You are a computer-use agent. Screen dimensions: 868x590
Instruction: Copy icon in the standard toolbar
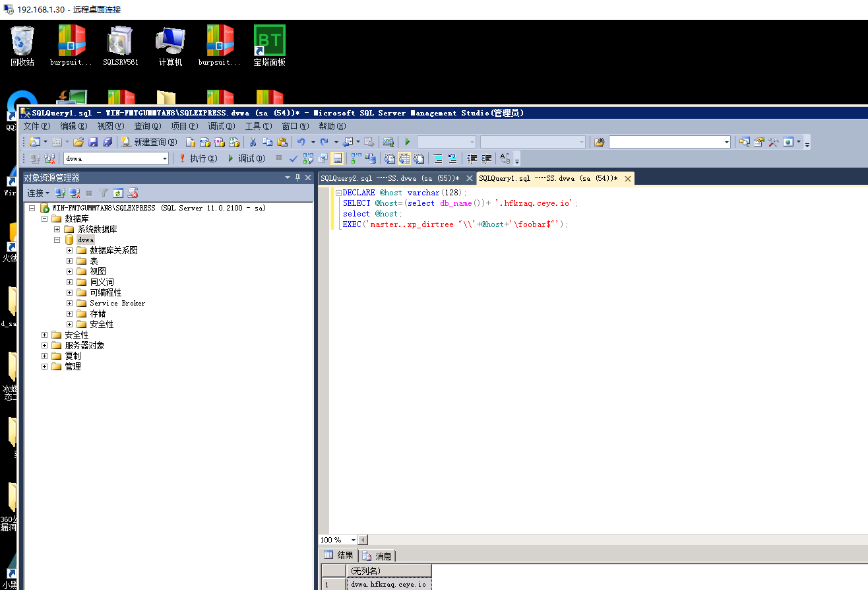coord(267,142)
